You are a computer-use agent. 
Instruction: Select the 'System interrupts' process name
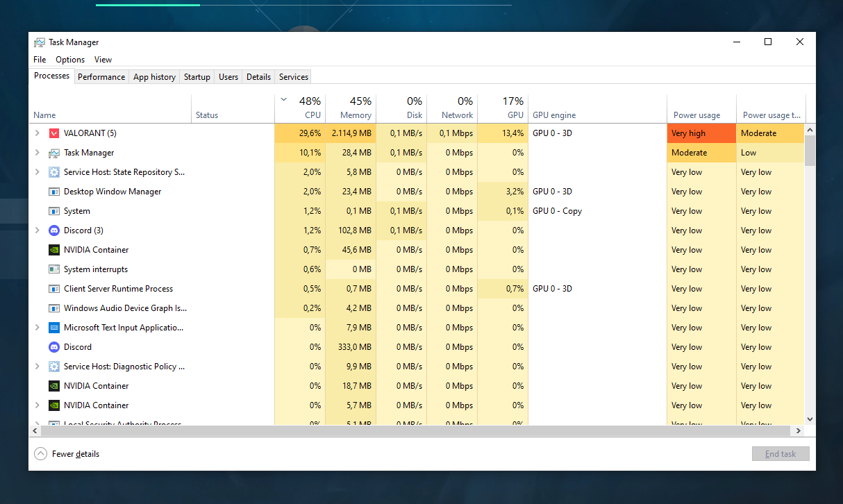click(x=96, y=269)
